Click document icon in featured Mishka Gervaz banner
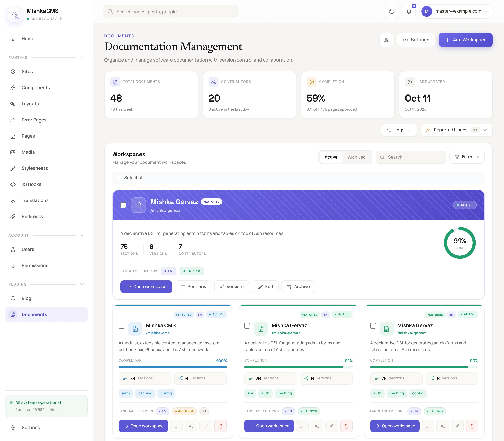This screenshot has width=504, height=441. click(138, 205)
